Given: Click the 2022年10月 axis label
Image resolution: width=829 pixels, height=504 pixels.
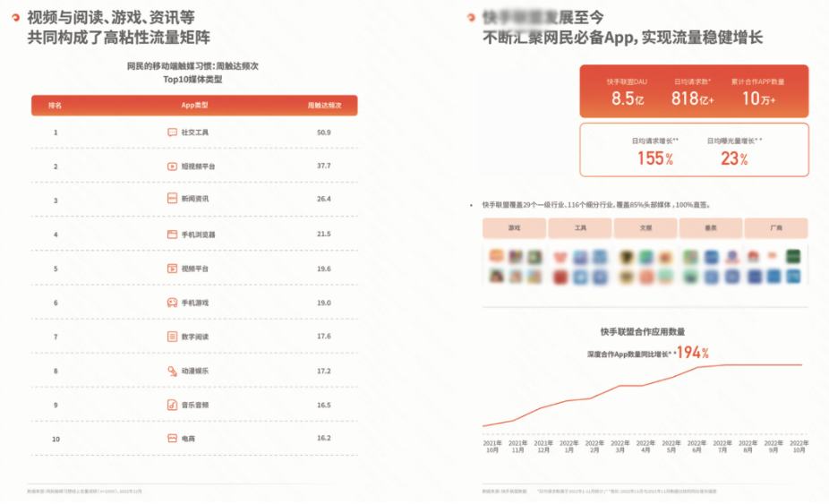Looking at the screenshot, I should [799, 447].
